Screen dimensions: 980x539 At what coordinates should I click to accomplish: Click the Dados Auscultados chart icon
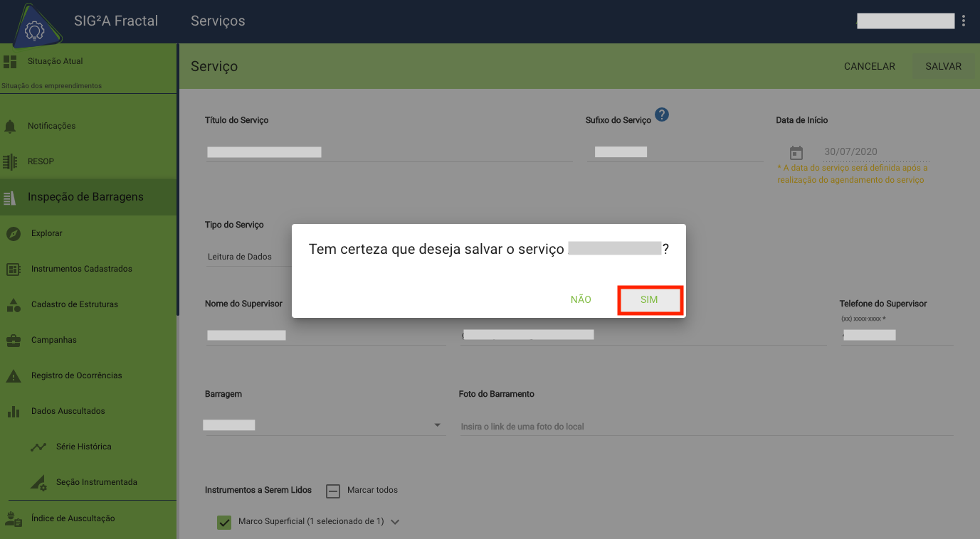point(14,411)
